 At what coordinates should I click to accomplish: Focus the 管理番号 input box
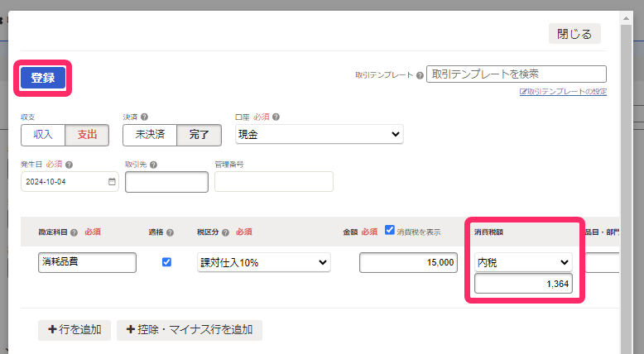click(274, 182)
